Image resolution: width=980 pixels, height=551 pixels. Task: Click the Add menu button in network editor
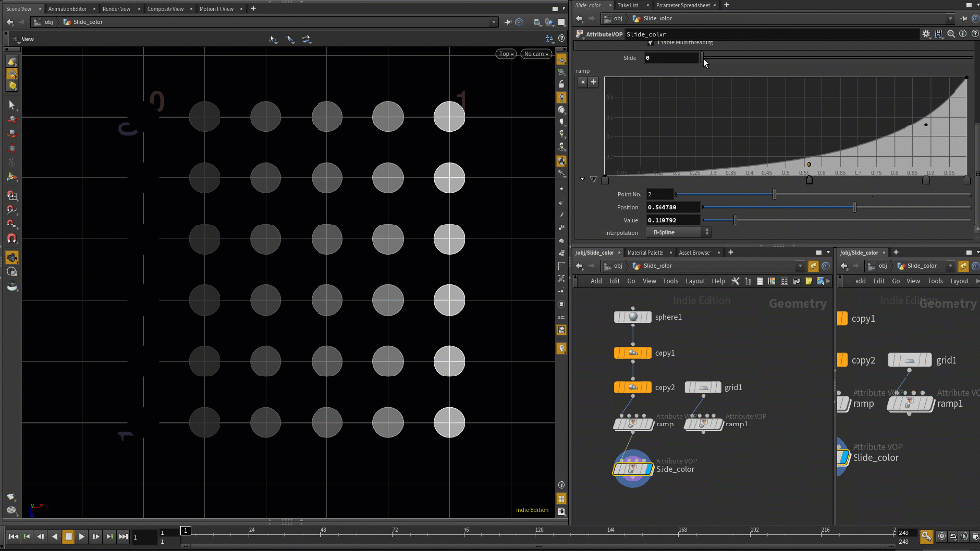pyautogui.click(x=596, y=281)
